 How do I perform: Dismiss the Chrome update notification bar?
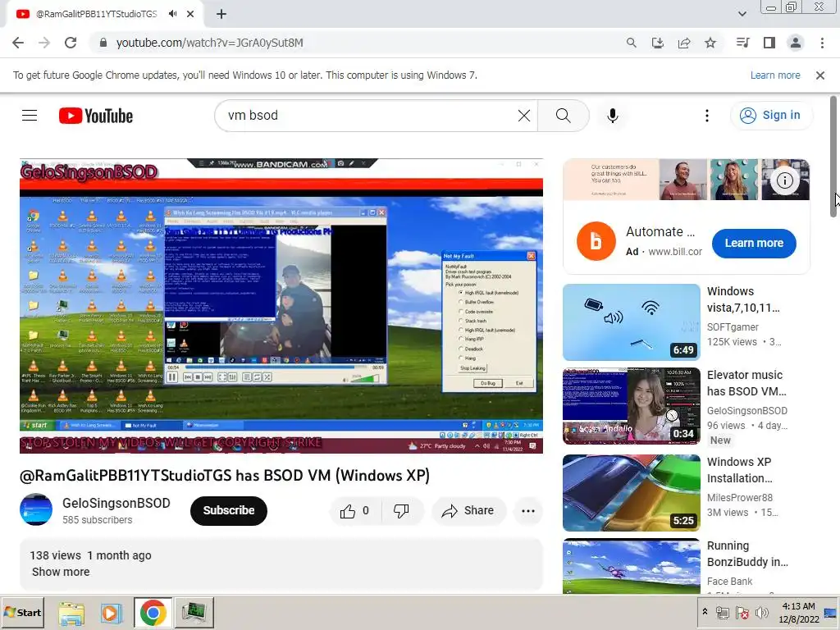(819, 75)
